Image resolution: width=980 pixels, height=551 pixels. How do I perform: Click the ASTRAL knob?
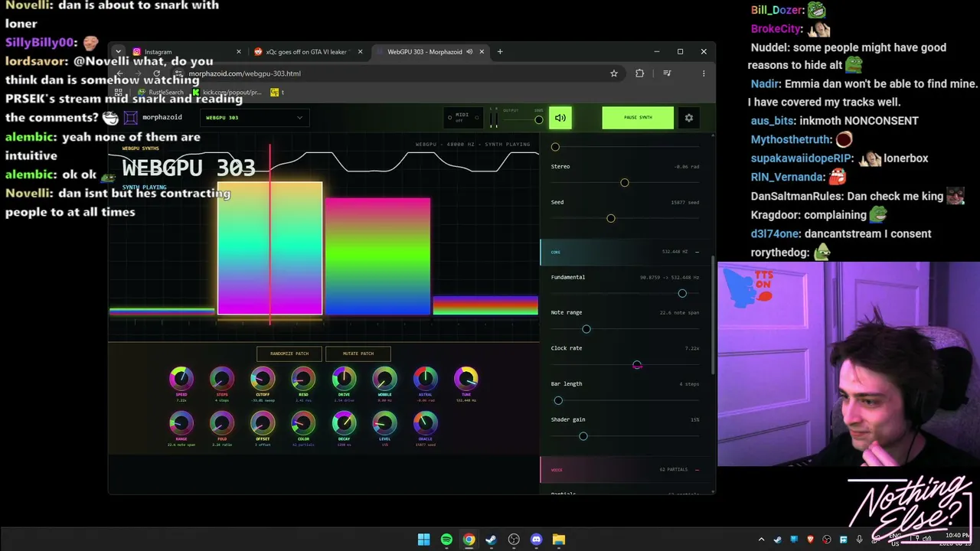tap(425, 378)
